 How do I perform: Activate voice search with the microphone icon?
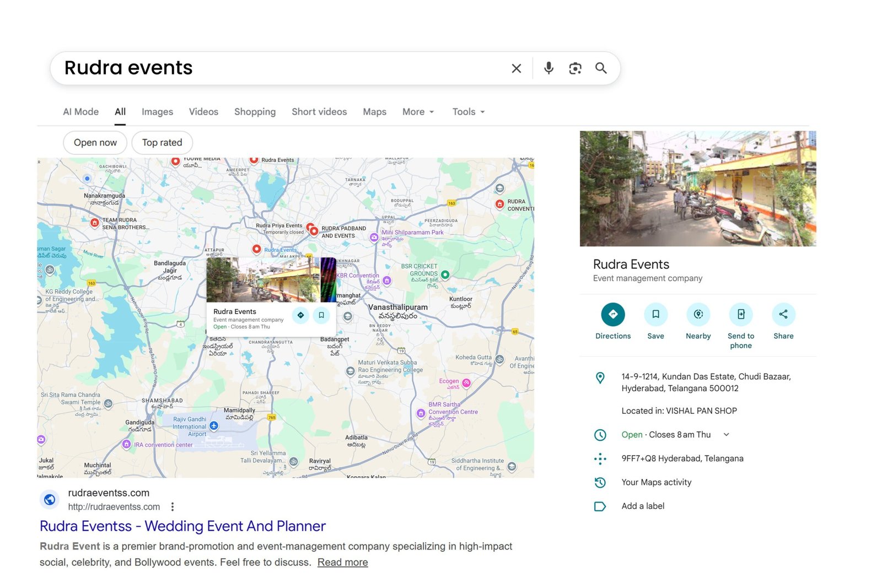(x=548, y=68)
